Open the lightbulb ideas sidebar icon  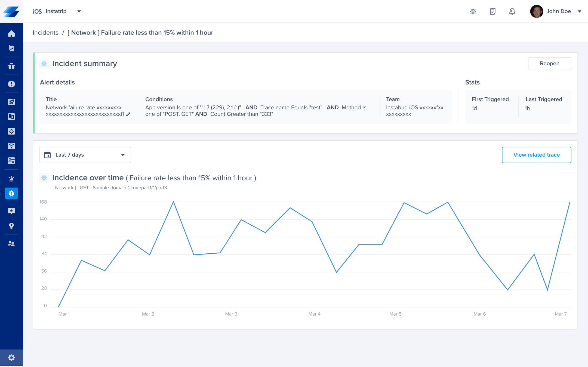click(11, 226)
